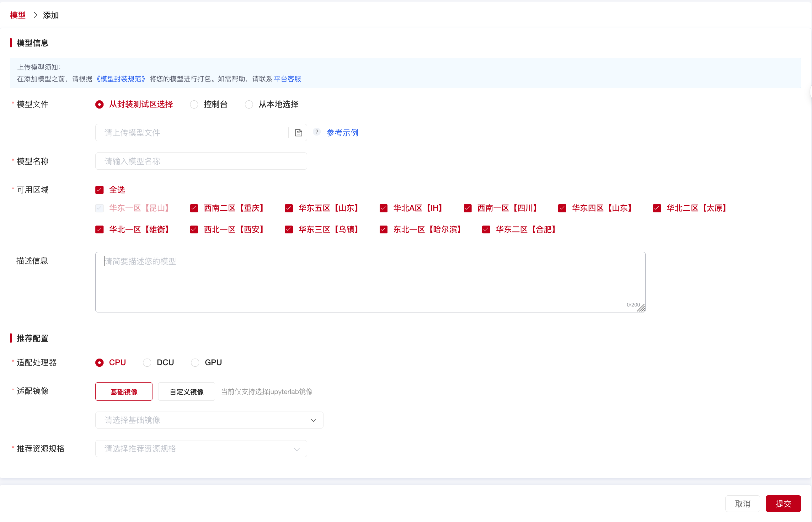The width and height of the screenshot is (812, 522).
Task: Uncheck 西南二区【重庆】 region checkbox
Action: point(194,208)
